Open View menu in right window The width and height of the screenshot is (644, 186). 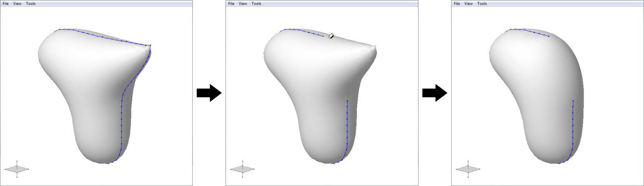click(x=468, y=4)
